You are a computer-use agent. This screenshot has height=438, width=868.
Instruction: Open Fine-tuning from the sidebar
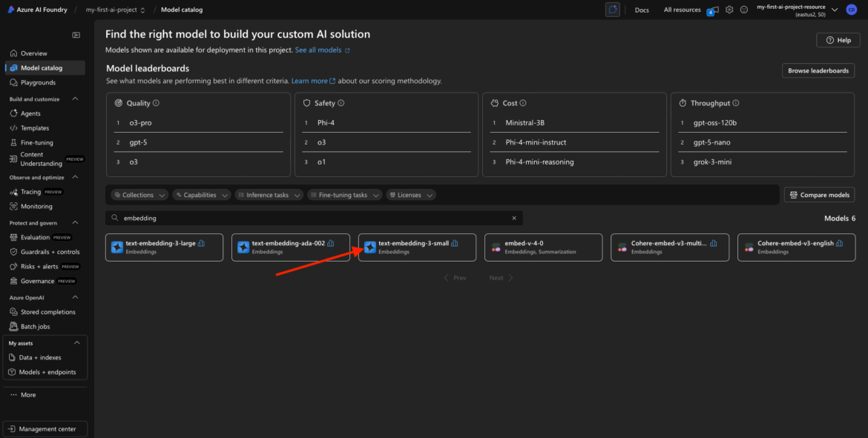tap(36, 142)
